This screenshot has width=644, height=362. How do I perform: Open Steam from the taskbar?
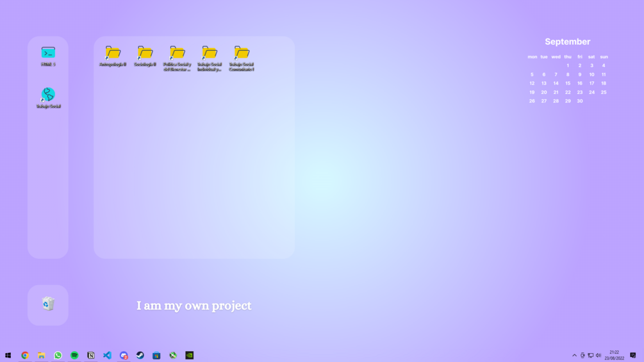[140, 356]
